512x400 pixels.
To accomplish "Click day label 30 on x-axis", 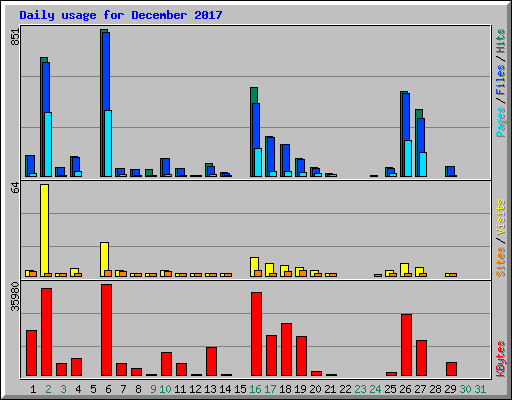I will [465, 389].
